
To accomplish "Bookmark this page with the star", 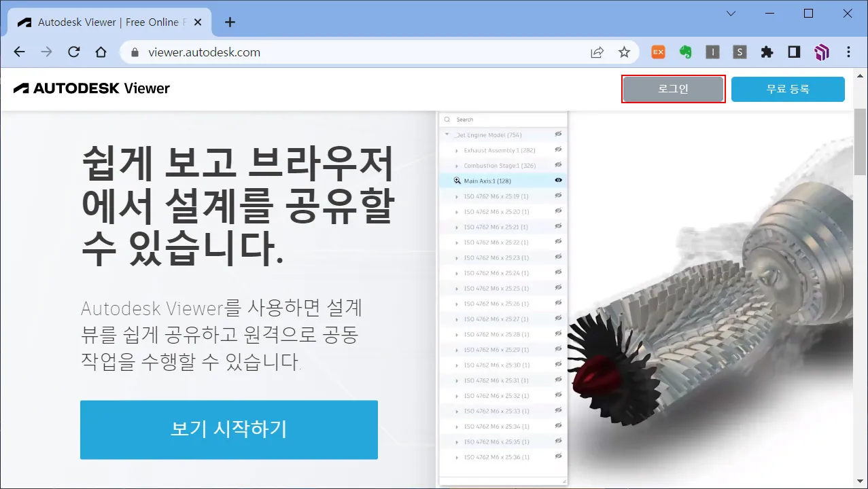I will 624,52.
